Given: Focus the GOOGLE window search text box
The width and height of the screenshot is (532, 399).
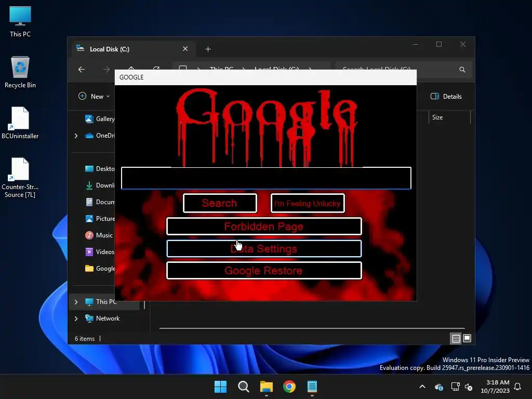Looking at the screenshot, I should [x=266, y=178].
